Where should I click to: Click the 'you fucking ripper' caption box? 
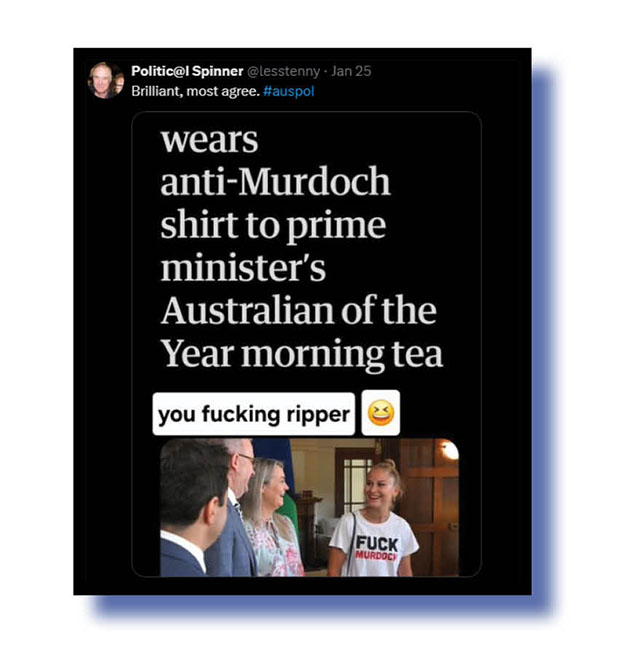click(x=254, y=414)
